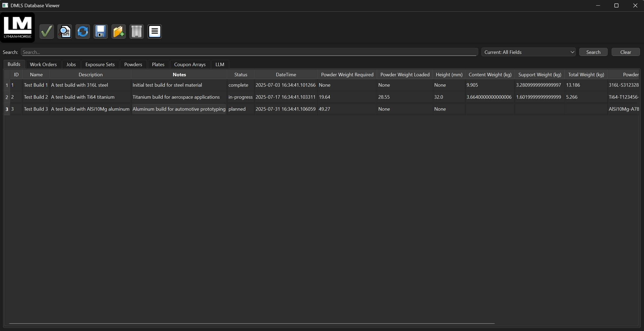Click the blue refresh icon to reload data

tap(83, 31)
